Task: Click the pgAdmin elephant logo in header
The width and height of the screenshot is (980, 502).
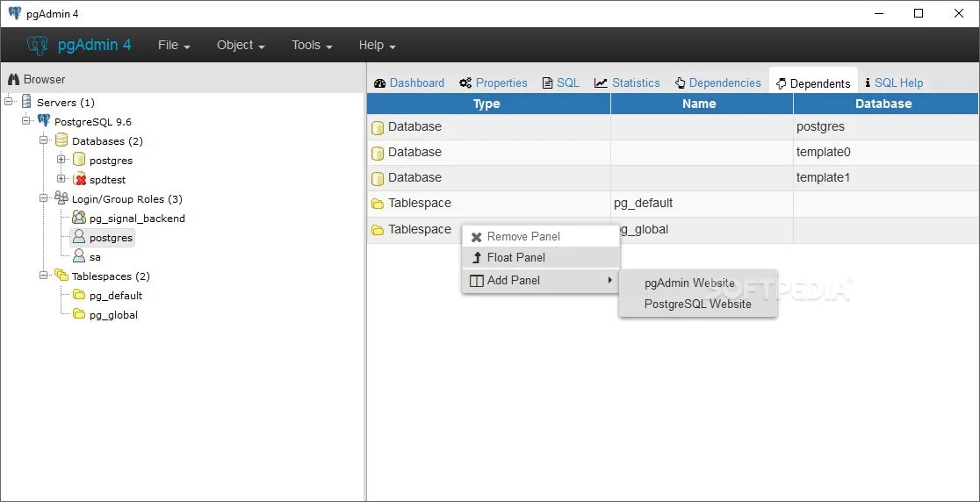Action: [38, 45]
